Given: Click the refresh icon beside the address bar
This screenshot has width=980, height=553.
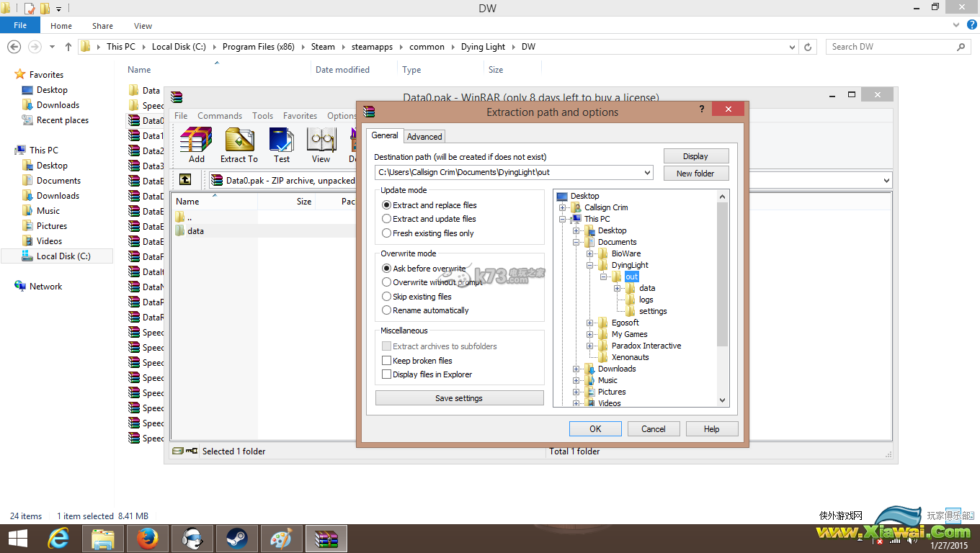Looking at the screenshot, I should tap(808, 47).
